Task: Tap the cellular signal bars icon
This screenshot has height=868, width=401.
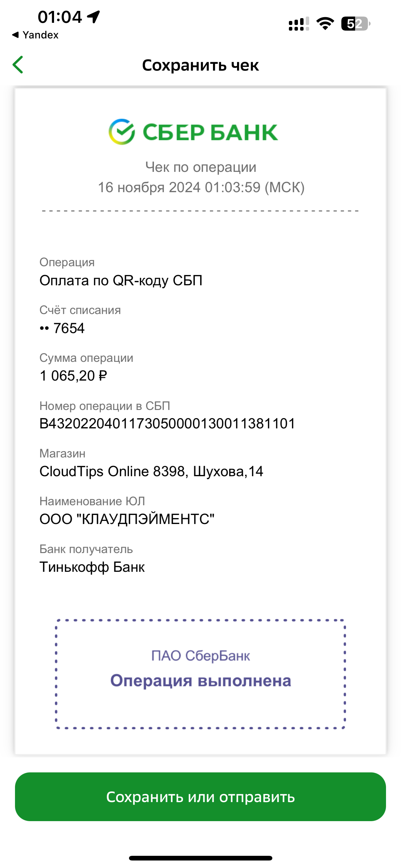Action: click(299, 24)
